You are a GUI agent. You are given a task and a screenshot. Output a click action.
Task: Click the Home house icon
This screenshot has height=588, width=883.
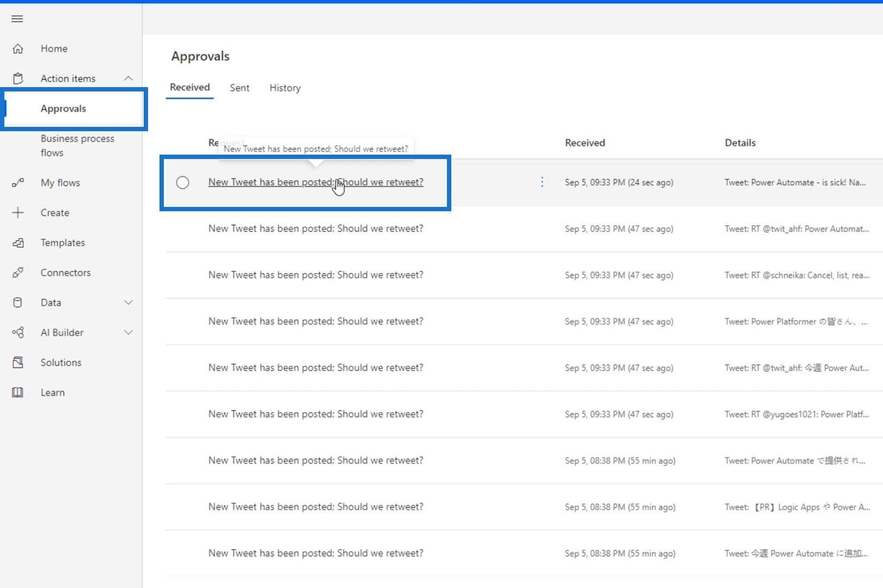pyautogui.click(x=17, y=48)
